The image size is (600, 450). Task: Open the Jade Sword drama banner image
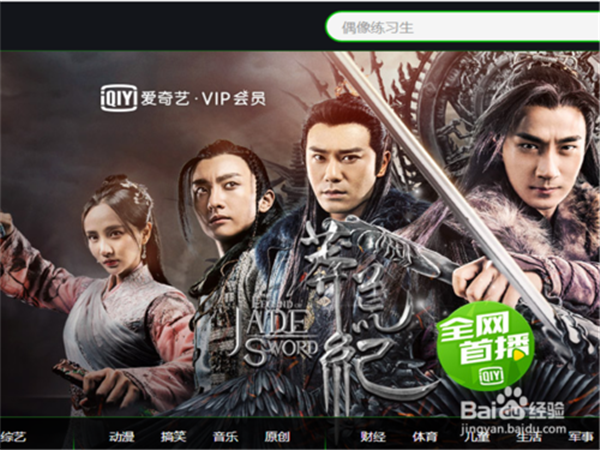pos(300,234)
